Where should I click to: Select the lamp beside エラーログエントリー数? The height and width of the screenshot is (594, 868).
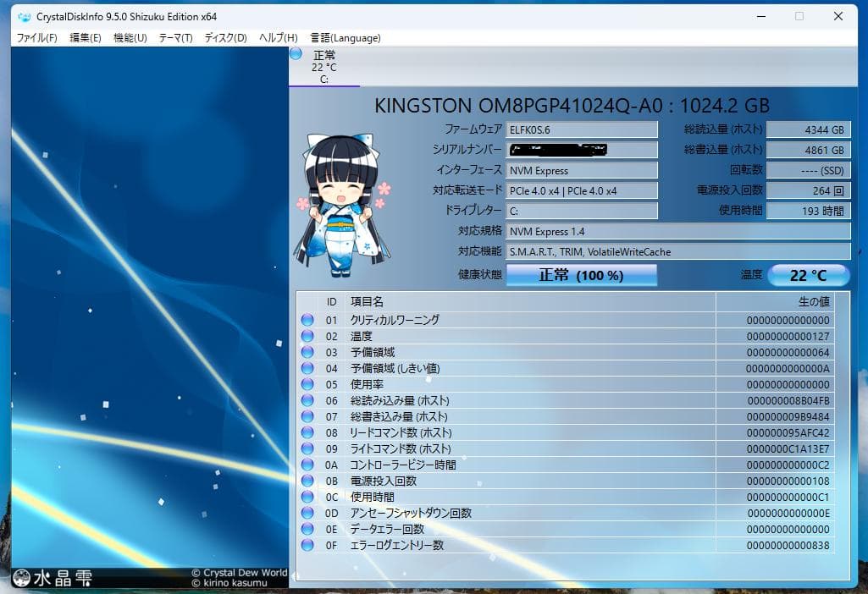pos(307,545)
